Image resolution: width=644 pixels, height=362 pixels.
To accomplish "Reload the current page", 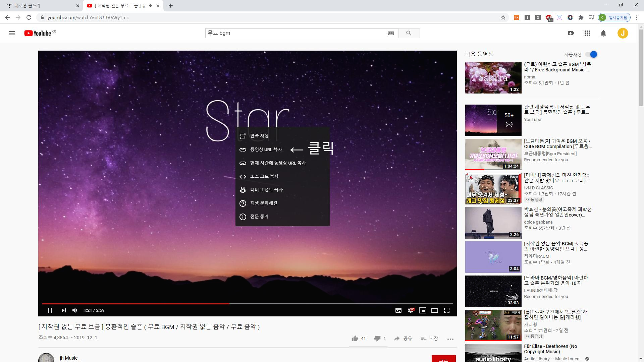I will click(29, 17).
